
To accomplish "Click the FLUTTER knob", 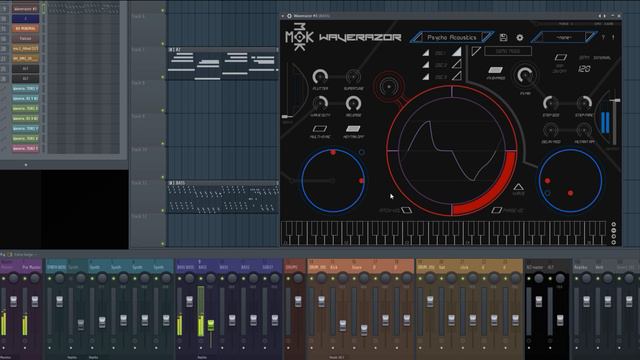I will click(x=320, y=76).
